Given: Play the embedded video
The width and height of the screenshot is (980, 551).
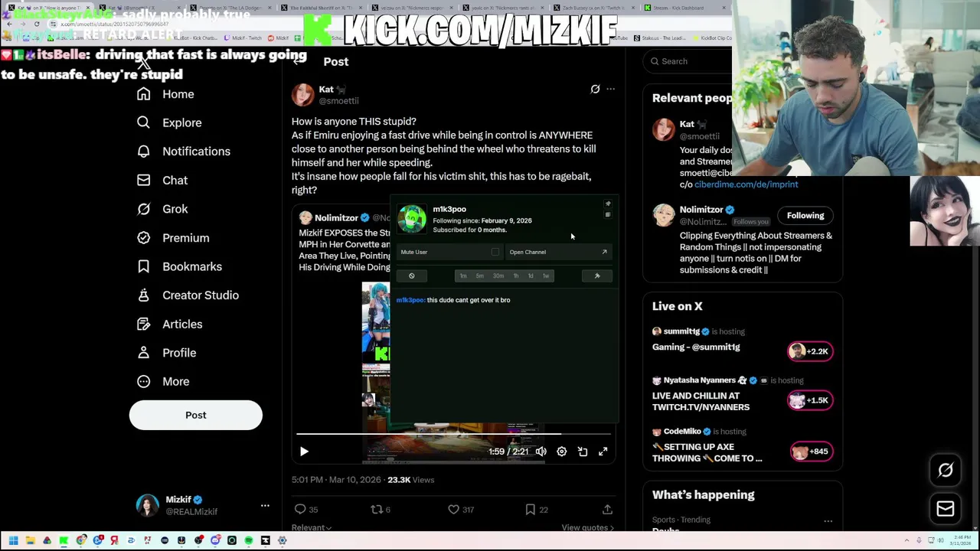Looking at the screenshot, I should coord(304,452).
